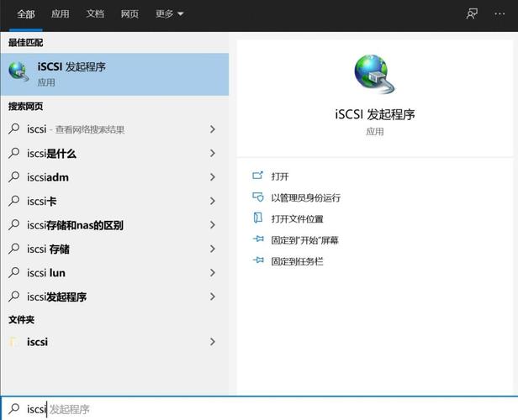Click search icon beside iscsi是什么
This screenshot has width=518, height=420.
pyautogui.click(x=13, y=153)
